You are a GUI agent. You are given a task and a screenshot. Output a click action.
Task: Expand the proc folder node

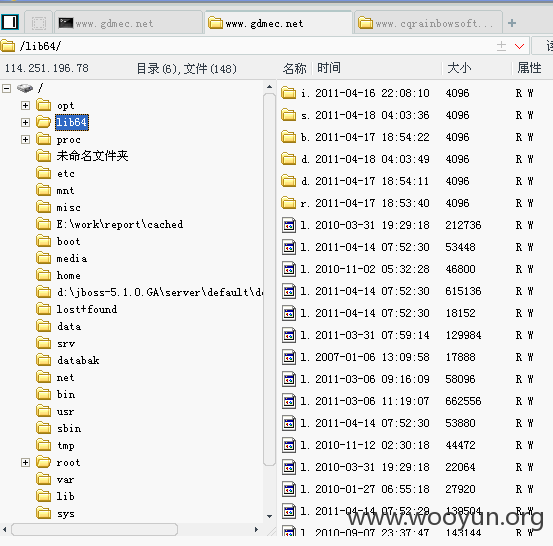point(25,139)
